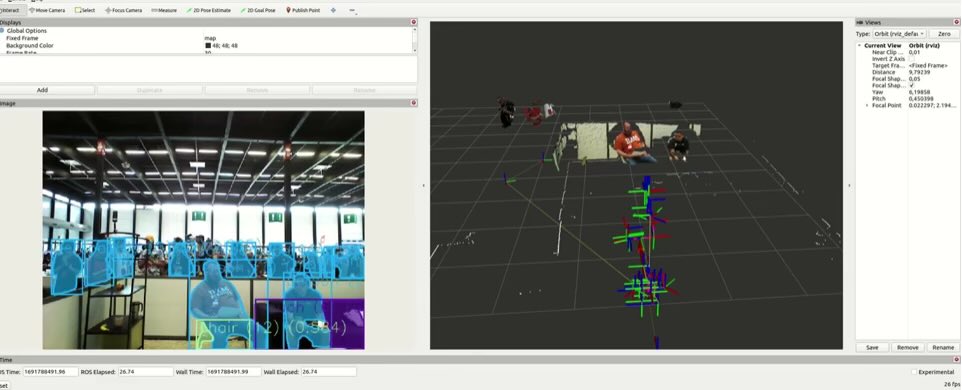The height and width of the screenshot is (390, 962).
Task: Activate the Move Camera tool
Action: (x=47, y=10)
